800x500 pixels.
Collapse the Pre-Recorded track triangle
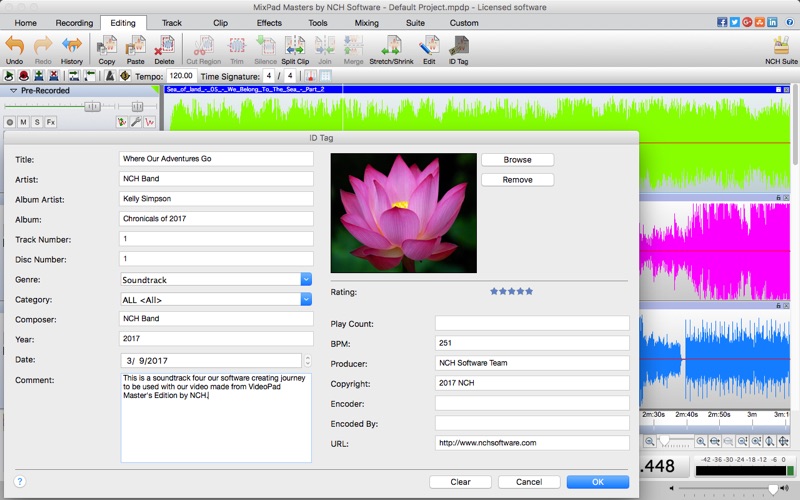13,90
